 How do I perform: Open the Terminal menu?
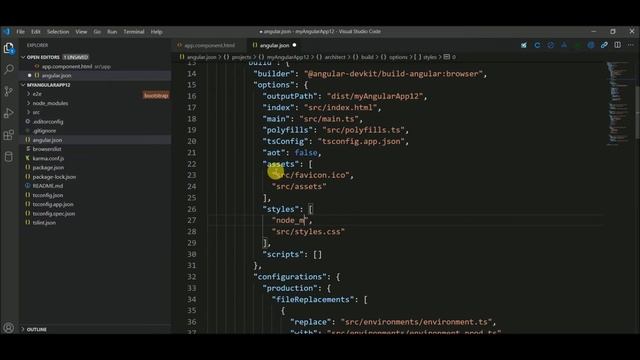point(134,31)
